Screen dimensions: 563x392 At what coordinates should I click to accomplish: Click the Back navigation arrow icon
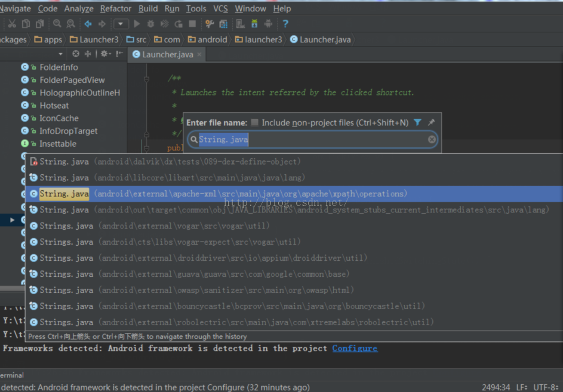88,24
